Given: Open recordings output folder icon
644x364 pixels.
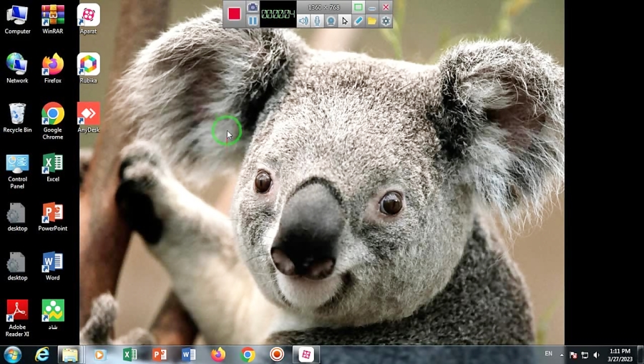Looking at the screenshot, I should point(371,21).
